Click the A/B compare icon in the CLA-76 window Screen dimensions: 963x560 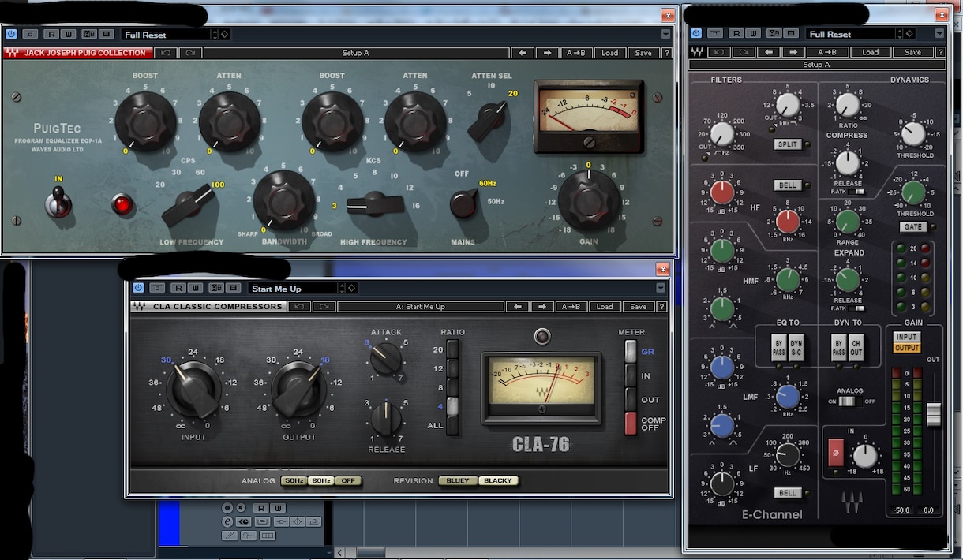215,289
